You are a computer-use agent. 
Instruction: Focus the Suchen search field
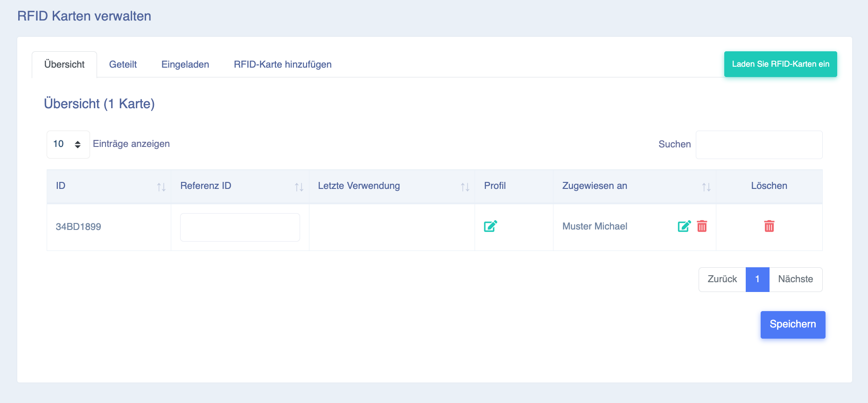click(x=759, y=145)
